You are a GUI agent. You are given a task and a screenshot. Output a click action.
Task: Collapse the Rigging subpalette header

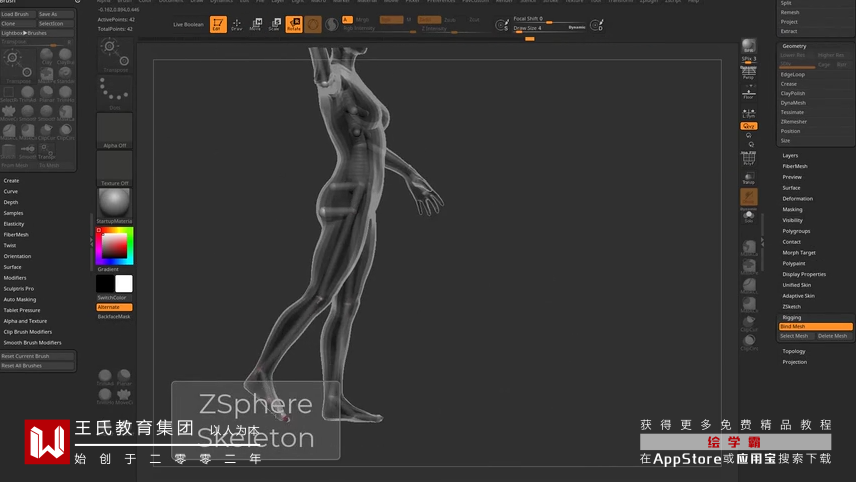pos(792,318)
